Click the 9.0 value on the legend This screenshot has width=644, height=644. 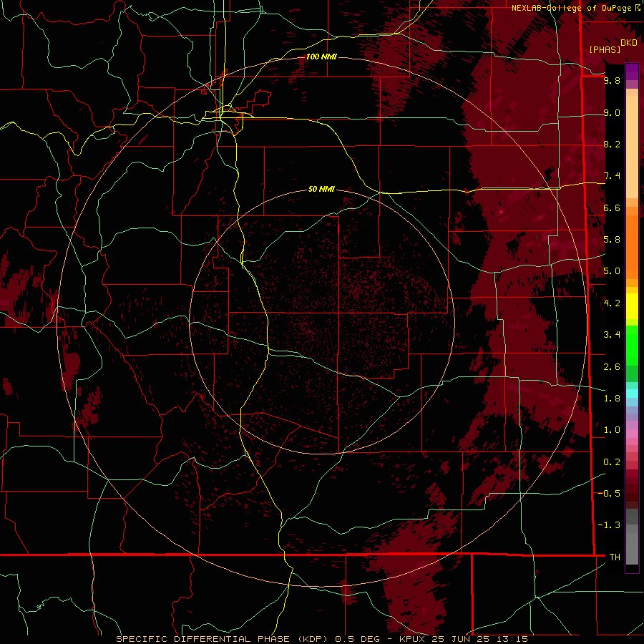(x=612, y=113)
